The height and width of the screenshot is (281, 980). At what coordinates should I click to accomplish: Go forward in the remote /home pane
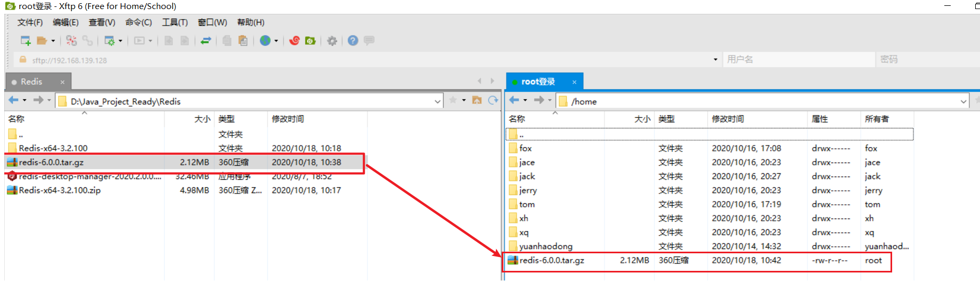pyautogui.click(x=539, y=100)
